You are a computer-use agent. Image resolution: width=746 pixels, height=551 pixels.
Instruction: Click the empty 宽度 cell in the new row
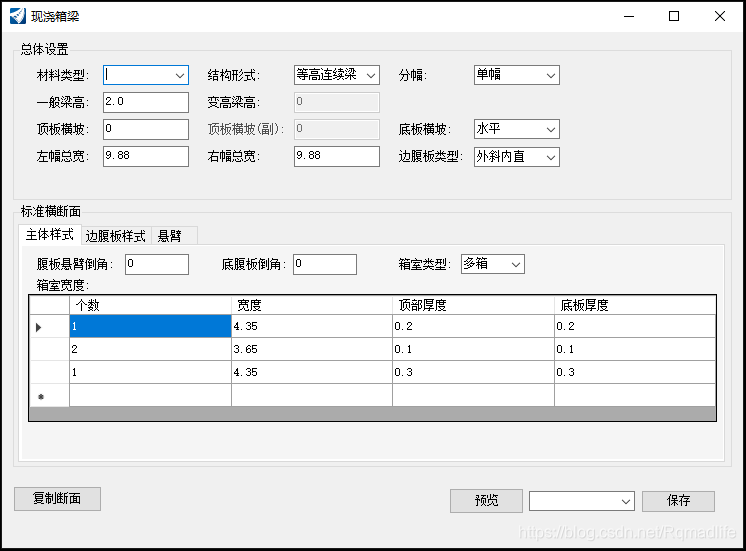click(x=312, y=395)
